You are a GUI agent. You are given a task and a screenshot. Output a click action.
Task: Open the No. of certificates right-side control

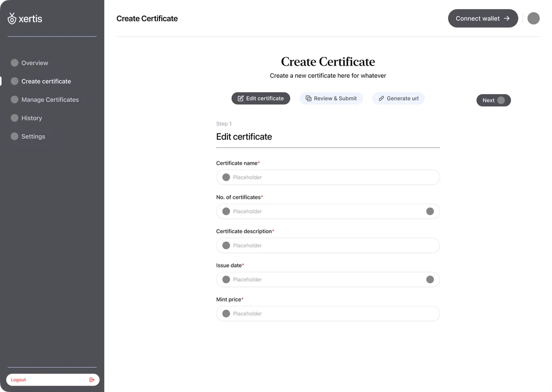[x=430, y=211]
